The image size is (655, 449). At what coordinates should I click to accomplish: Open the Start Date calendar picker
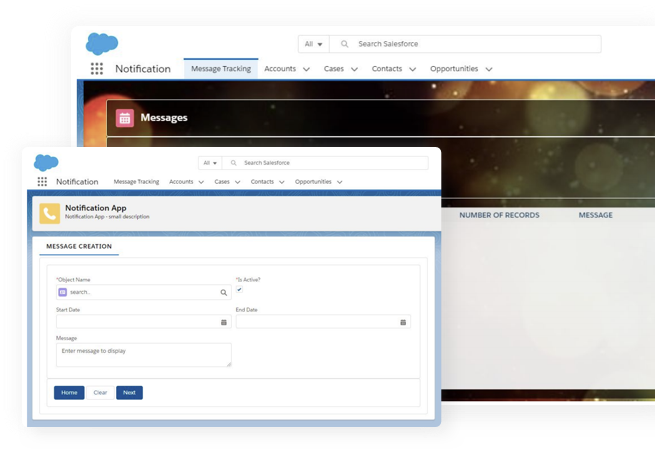(223, 322)
